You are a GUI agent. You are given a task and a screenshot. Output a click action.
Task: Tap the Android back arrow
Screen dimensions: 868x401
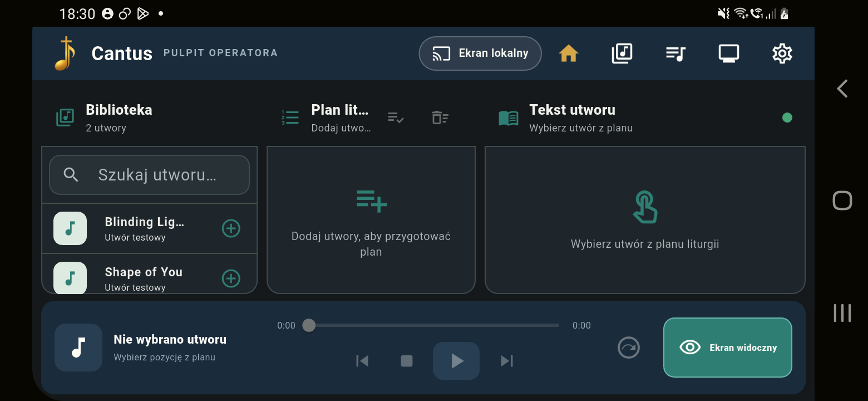click(x=842, y=89)
